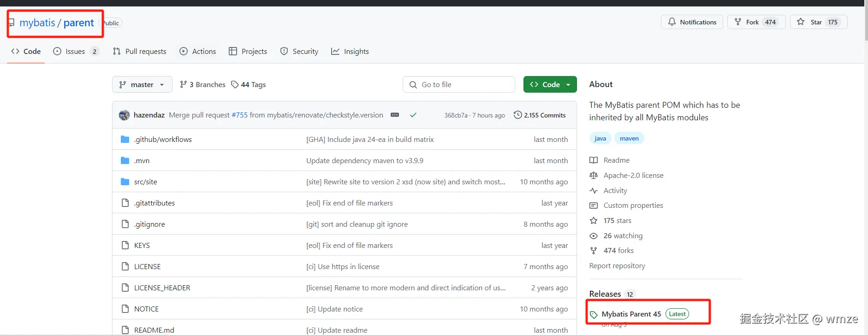View the Insights tab
The width and height of the screenshot is (868, 335).
coord(350,51)
